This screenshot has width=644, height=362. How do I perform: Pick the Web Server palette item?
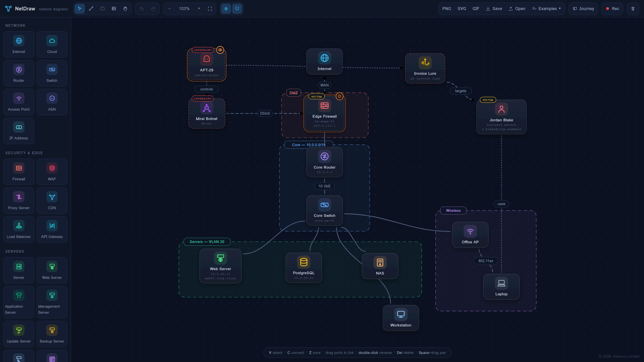(x=52, y=270)
